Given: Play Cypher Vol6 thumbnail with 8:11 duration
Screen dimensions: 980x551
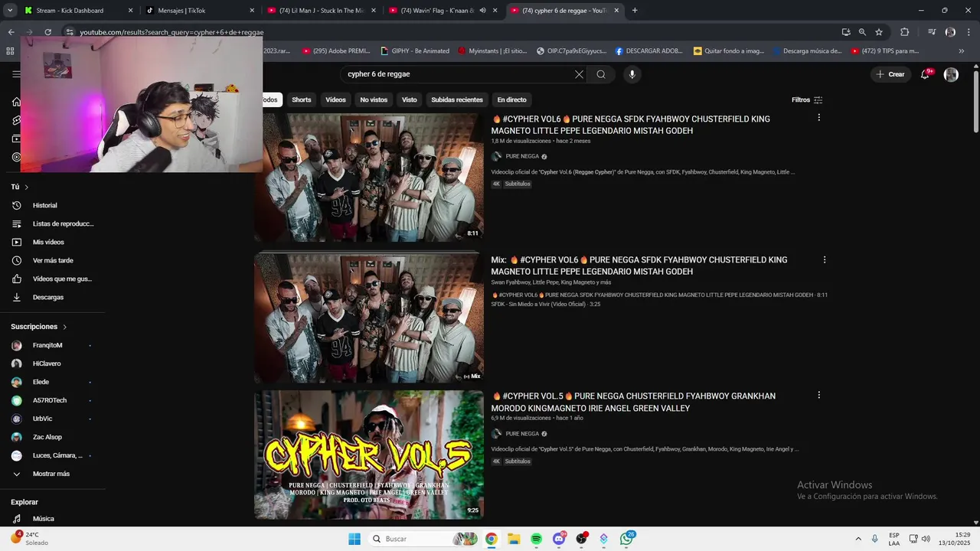Looking at the screenshot, I should (369, 178).
